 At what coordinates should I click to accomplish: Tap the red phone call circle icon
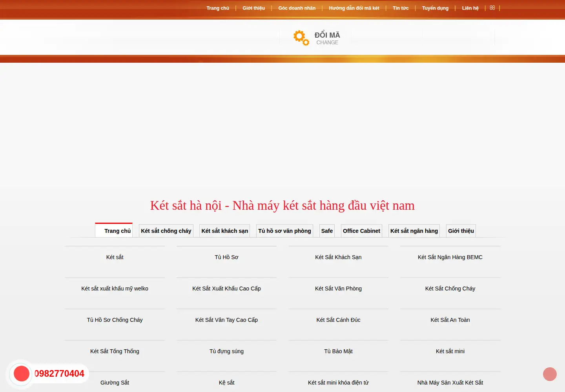tap(22, 374)
